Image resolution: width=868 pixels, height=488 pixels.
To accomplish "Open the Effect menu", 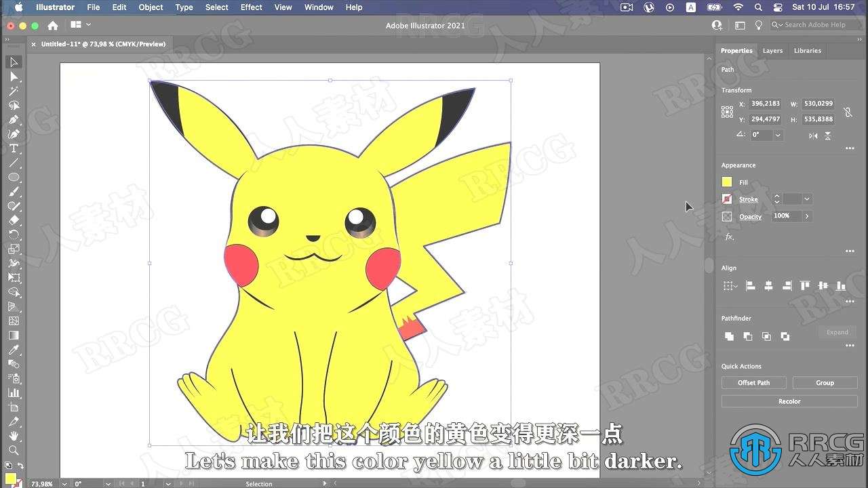I will (x=251, y=7).
